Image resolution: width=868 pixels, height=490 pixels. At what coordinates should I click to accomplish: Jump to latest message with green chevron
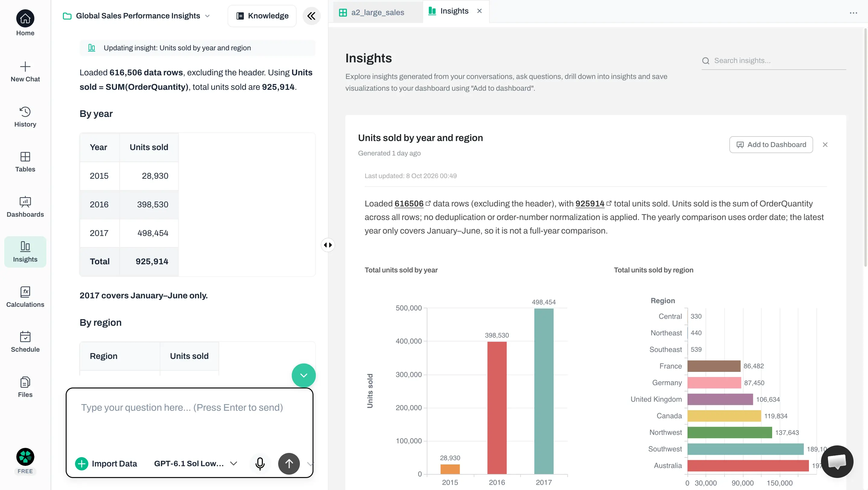[303, 375]
